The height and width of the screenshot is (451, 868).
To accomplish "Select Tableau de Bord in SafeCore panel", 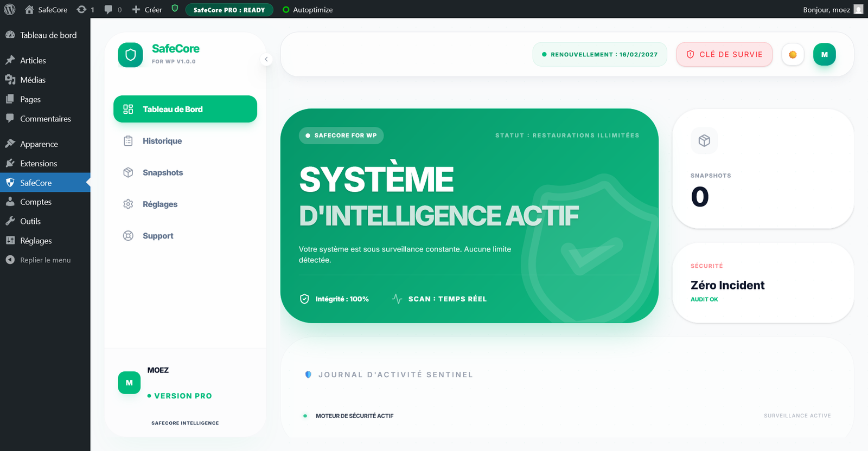I will [185, 109].
